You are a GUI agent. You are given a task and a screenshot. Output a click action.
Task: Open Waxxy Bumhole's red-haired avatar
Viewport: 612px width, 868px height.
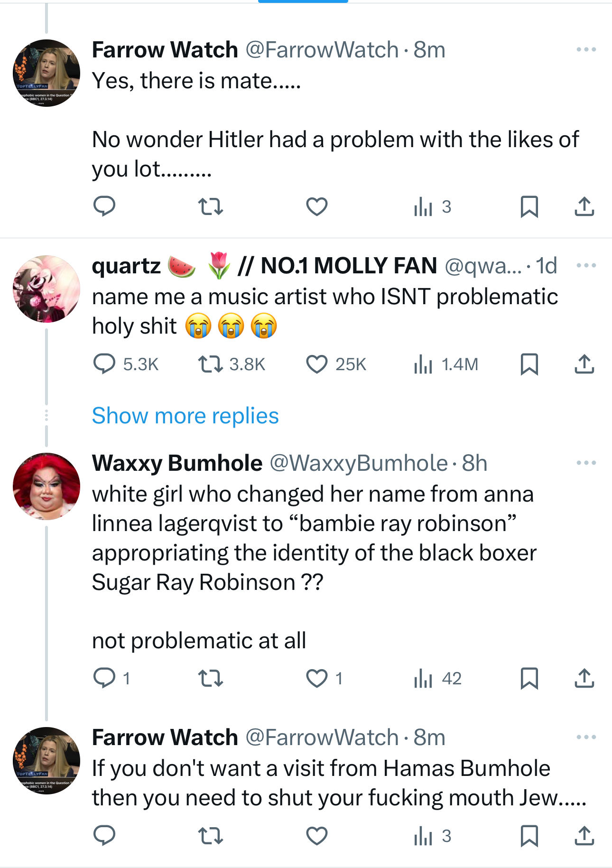coord(46,486)
